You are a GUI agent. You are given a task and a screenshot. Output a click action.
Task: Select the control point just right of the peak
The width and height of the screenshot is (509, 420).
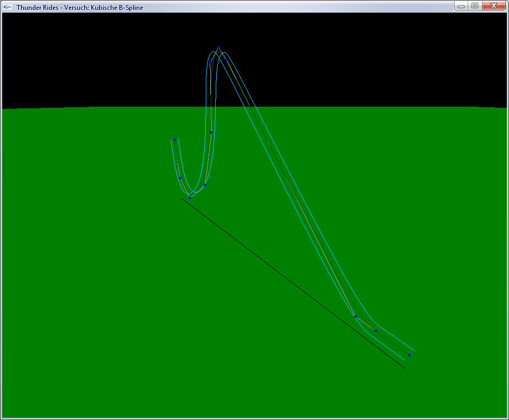click(x=226, y=60)
